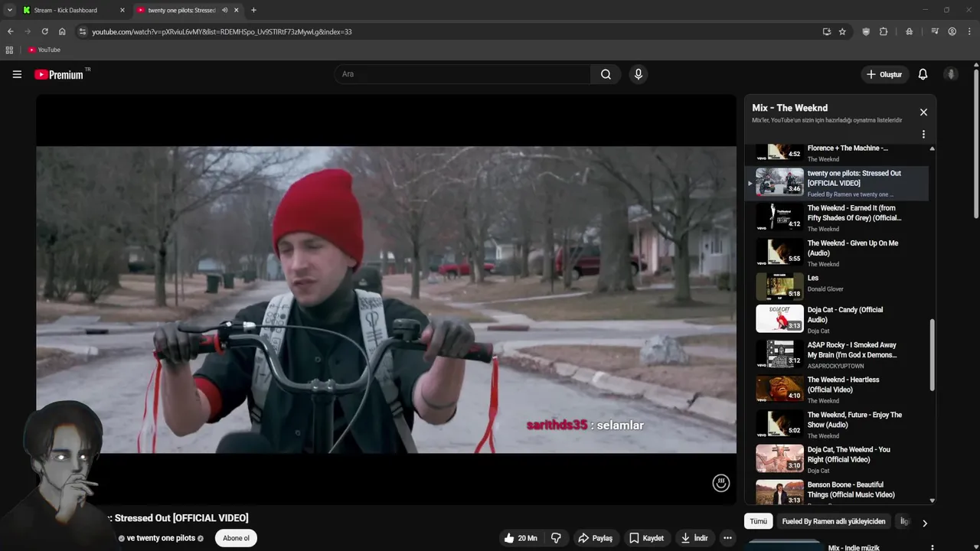Like the video (20 Mn)

(521, 538)
